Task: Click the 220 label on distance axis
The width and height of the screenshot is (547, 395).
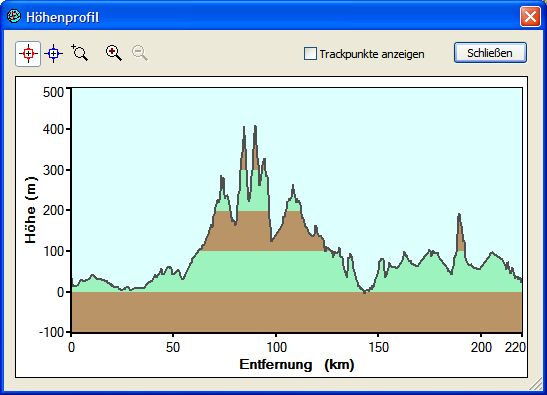Action: [x=515, y=347]
